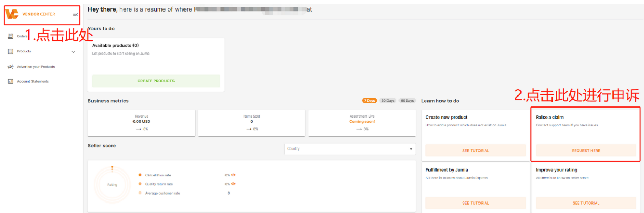The height and width of the screenshot is (213, 644).
Task: Click 'Contact support team if you have issues'
Action: click(567, 125)
